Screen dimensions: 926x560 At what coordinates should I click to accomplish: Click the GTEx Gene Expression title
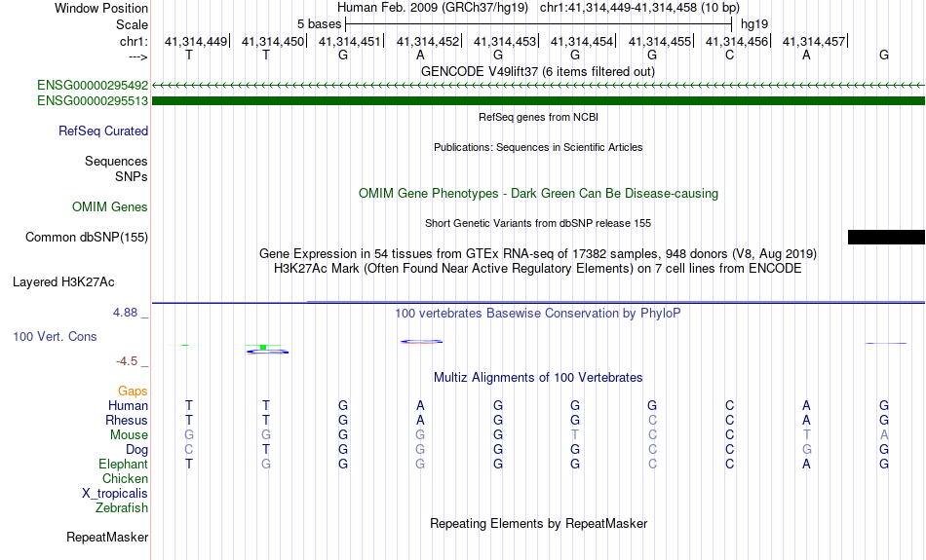[538, 254]
